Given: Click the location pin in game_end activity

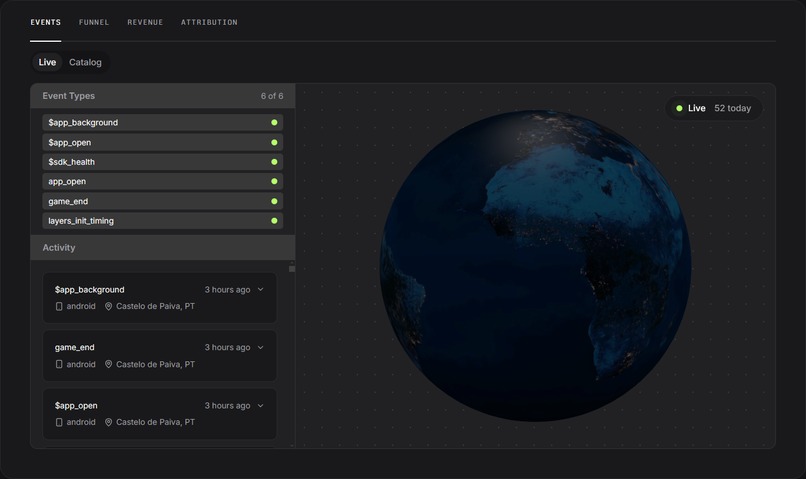Looking at the screenshot, I should [108, 364].
